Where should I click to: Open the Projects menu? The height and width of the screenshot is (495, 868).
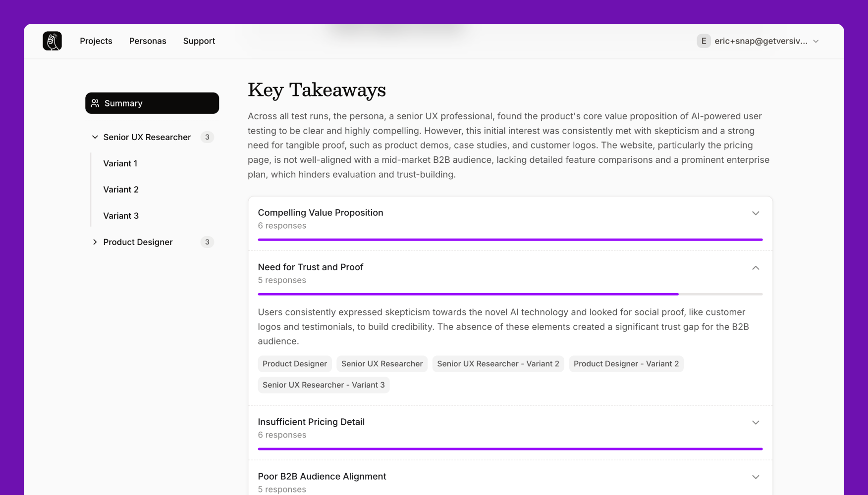pyautogui.click(x=96, y=41)
